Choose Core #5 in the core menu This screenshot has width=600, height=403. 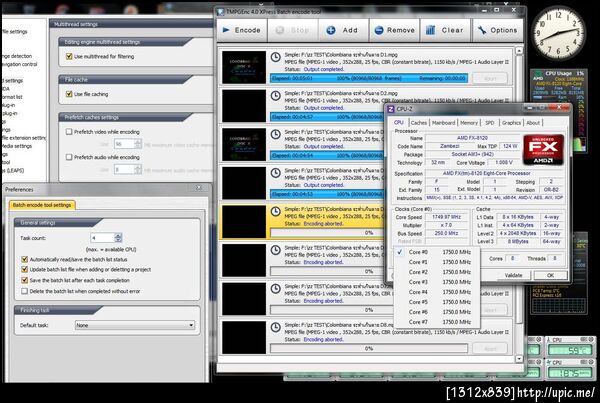[x=437, y=302]
